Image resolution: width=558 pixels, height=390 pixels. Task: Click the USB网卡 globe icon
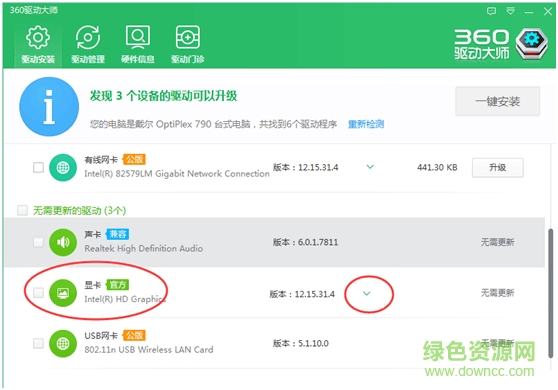(x=63, y=343)
